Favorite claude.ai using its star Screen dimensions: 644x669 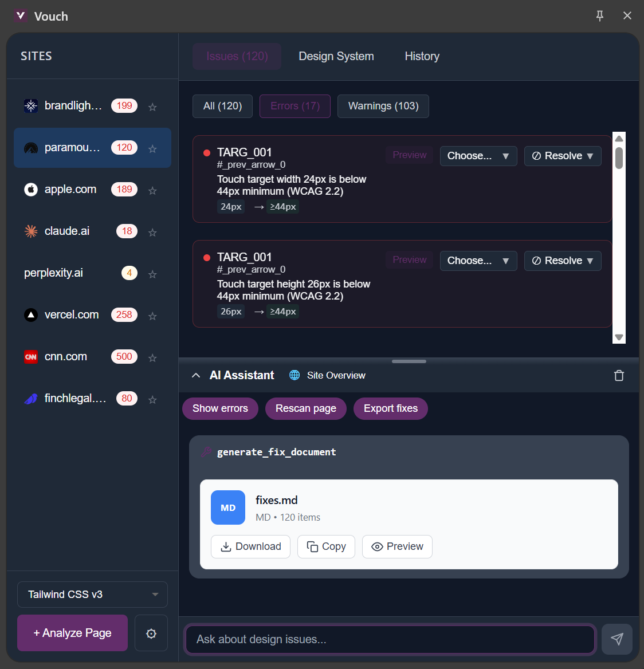(152, 231)
